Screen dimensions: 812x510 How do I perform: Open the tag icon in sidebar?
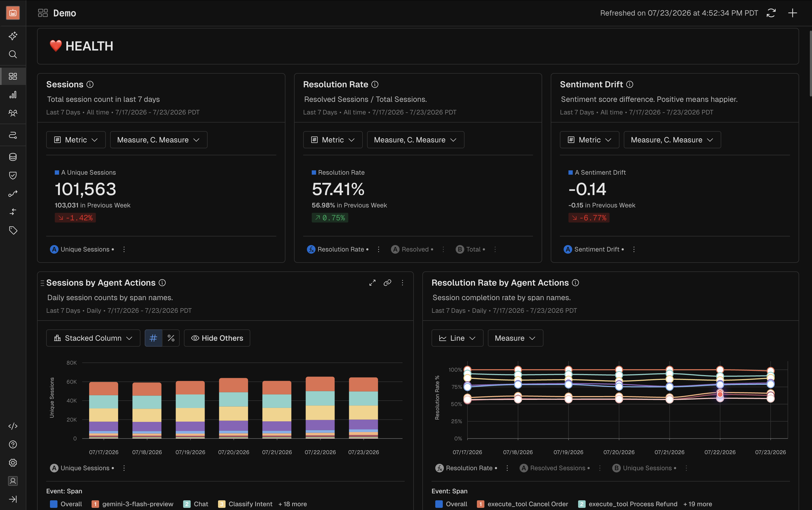click(13, 230)
